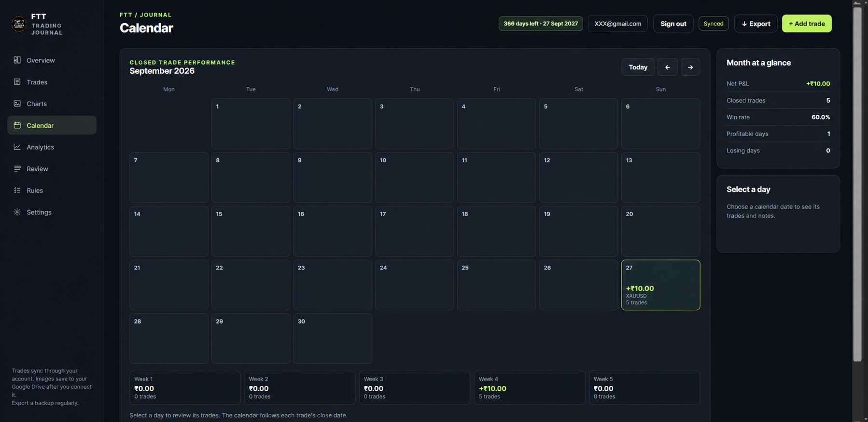Select calendar day 15
Image resolution: width=868 pixels, height=422 pixels.
[251, 231]
